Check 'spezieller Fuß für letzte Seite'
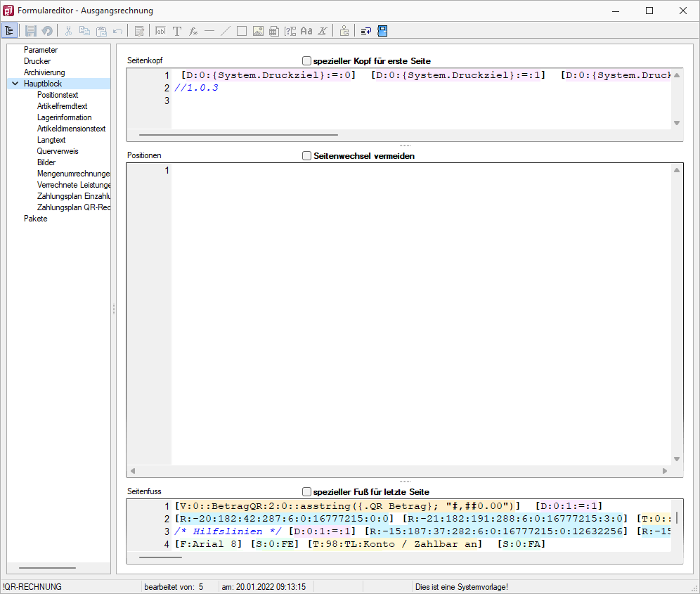This screenshot has width=700, height=594. point(306,492)
